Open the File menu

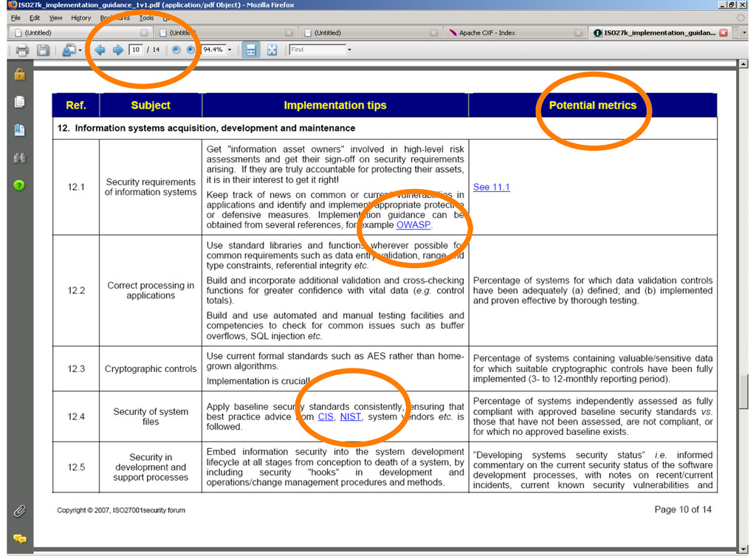16,18
